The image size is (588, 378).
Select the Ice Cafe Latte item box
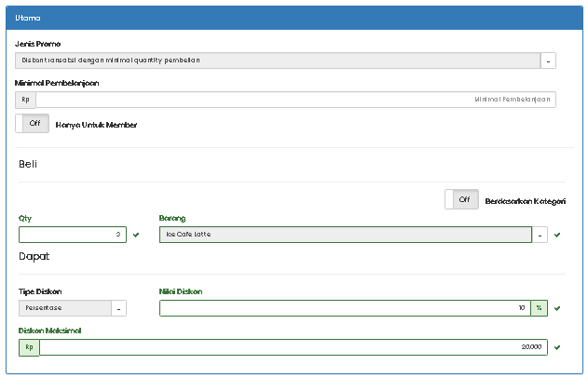(x=345, y=235)
